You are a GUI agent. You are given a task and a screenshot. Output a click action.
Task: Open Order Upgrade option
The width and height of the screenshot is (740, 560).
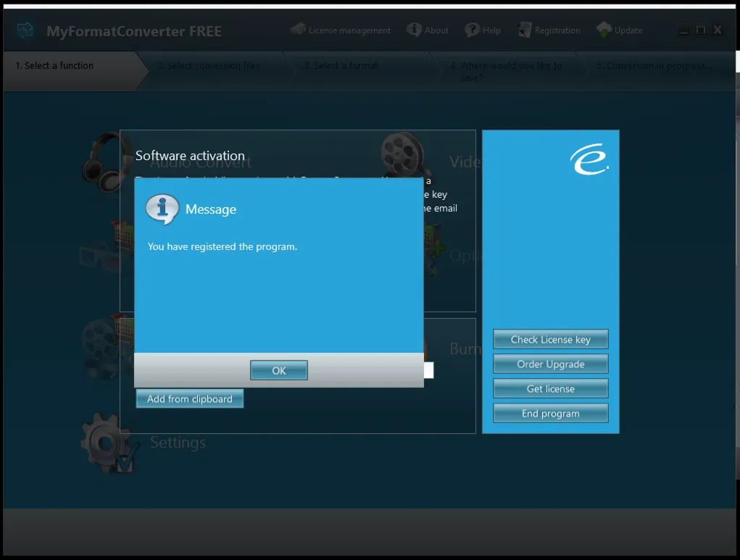(550, 364)
